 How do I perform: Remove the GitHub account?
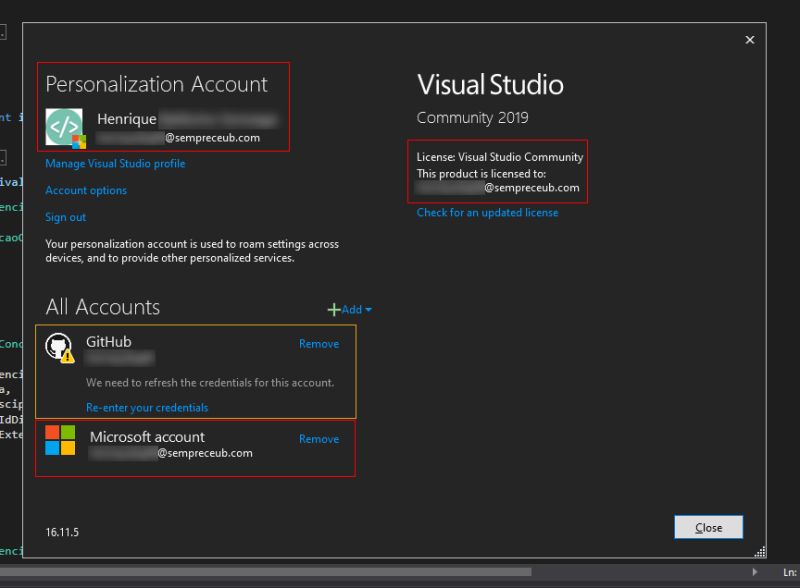(319, 344)
